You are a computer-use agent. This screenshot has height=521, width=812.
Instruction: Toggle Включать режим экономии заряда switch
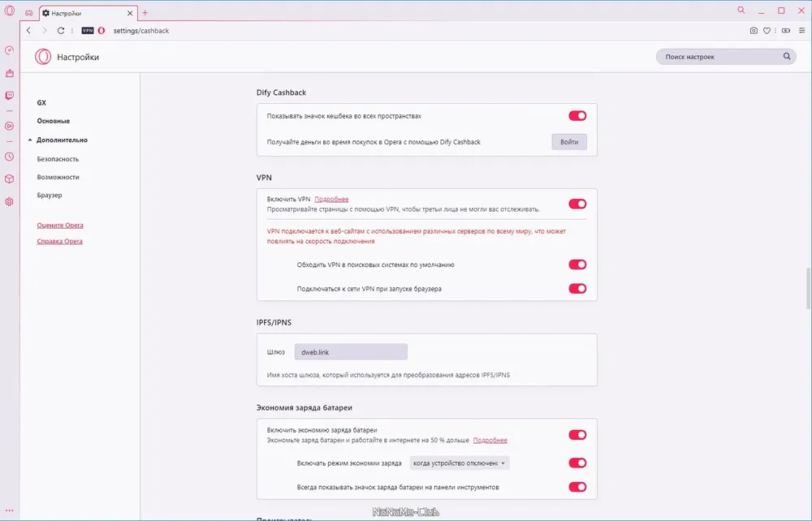[x=577, y=463]
